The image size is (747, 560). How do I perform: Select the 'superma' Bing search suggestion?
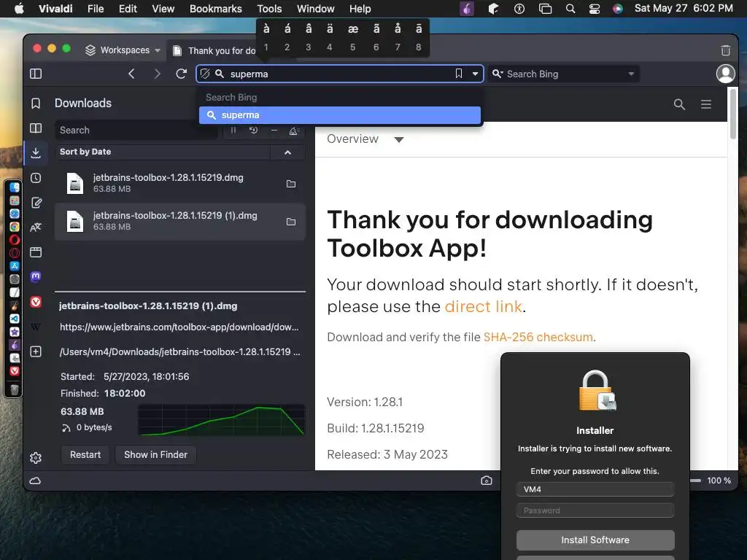coord(340,115)
